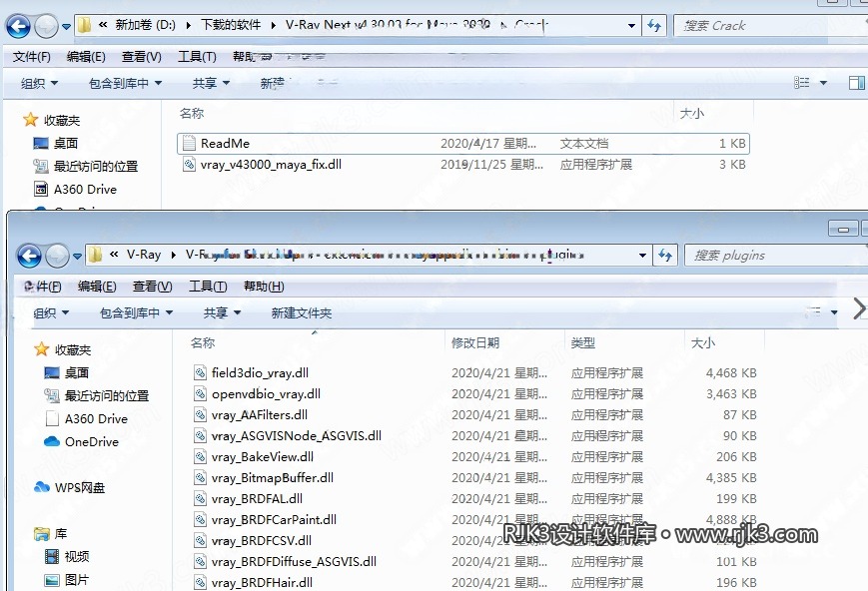Click 图片 icon in plugins sidebar
868x591 pixels.
[52, 580]
